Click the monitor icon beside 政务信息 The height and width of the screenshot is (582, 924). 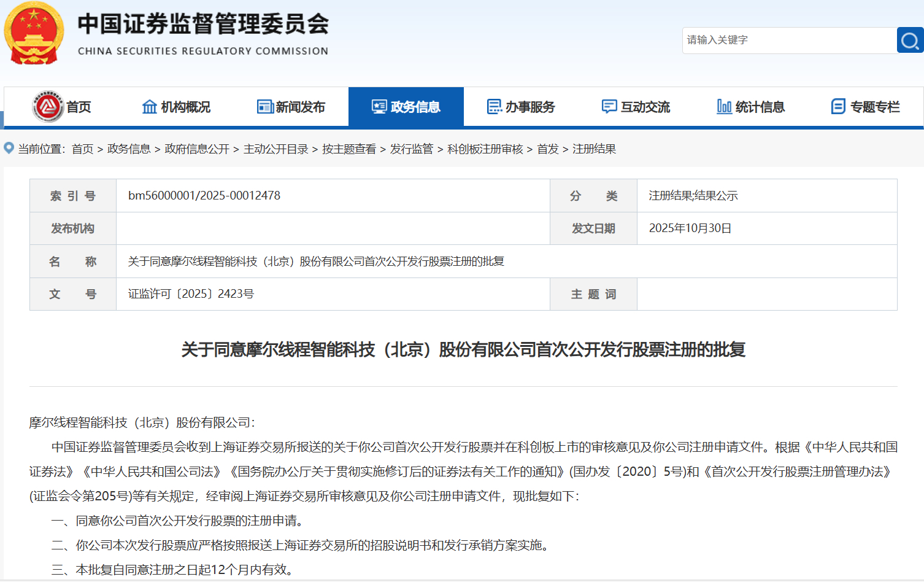tap(379, 107)
